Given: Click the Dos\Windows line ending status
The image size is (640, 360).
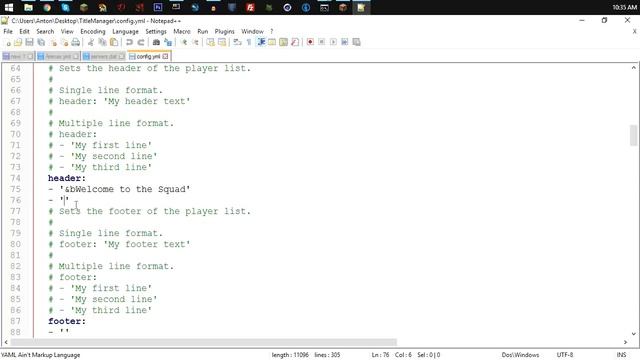Looking at the screenshot, I should click(x=520, y=355).
